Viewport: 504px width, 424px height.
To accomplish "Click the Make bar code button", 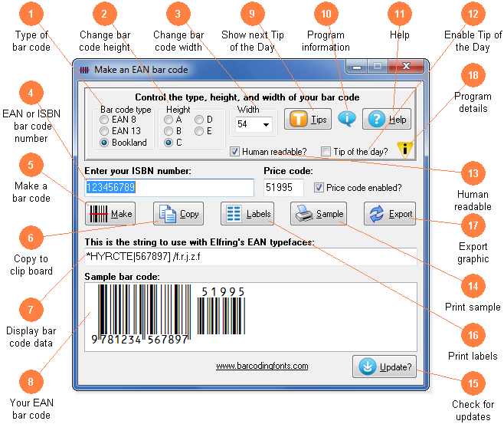I will pos(110,214).
